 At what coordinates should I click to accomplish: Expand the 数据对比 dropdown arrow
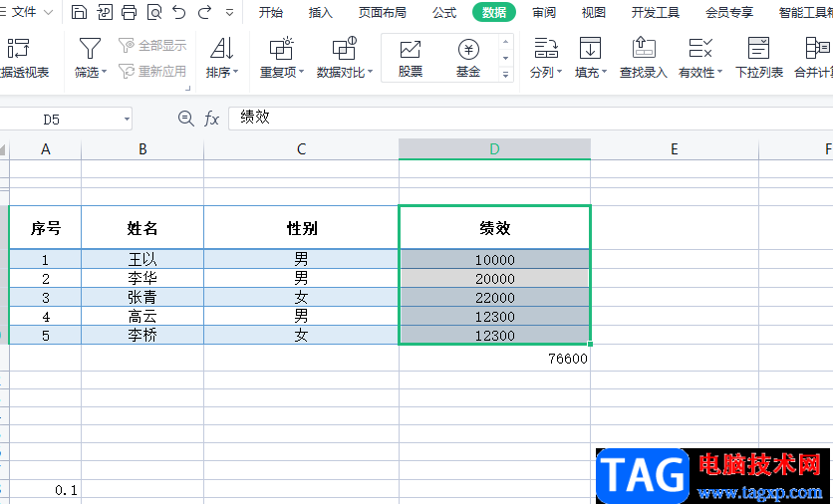371,72
